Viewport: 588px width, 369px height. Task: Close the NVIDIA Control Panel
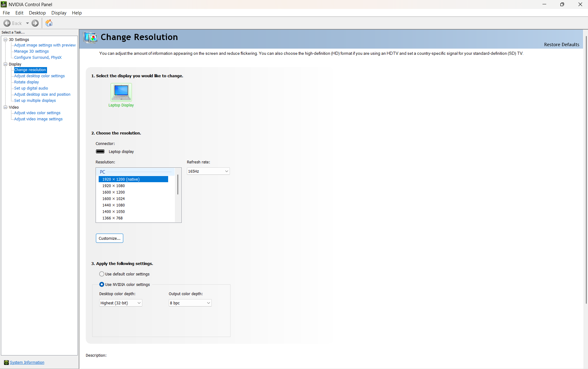(x=580, y=4)
